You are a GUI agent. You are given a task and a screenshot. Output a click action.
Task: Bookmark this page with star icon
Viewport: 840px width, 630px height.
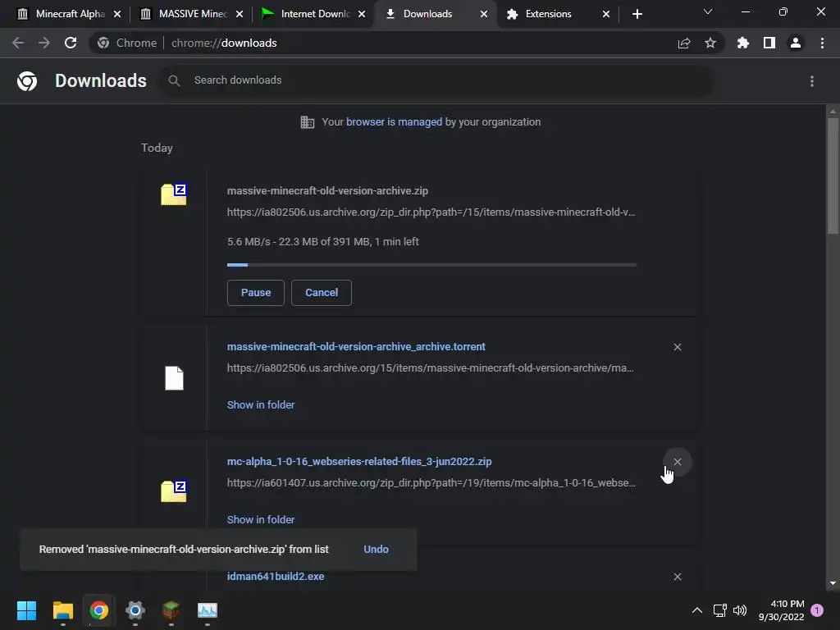710,43
